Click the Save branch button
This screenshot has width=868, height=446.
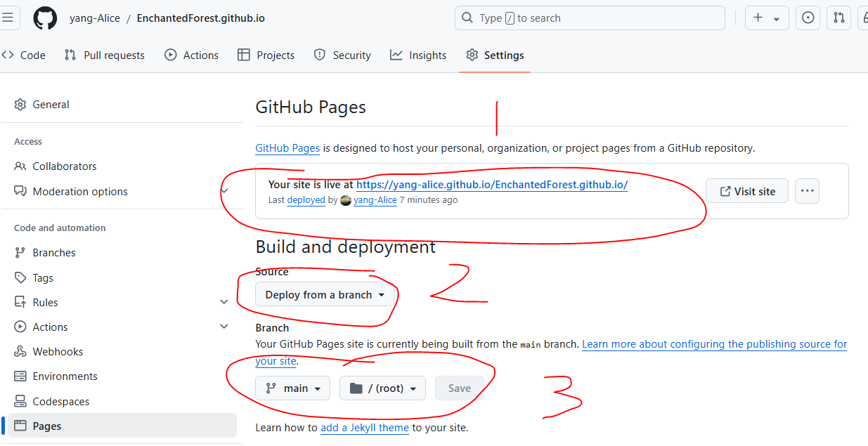(460, 388)
